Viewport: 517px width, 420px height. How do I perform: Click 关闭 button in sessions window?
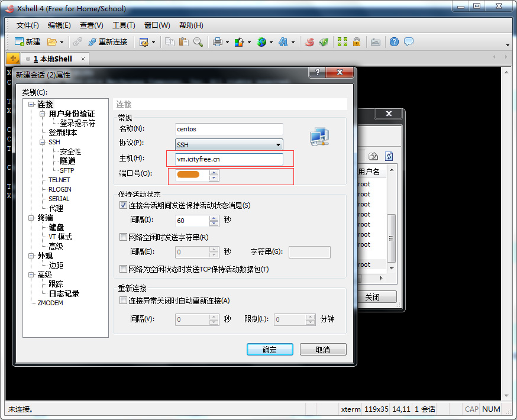[x=377, y=297]
